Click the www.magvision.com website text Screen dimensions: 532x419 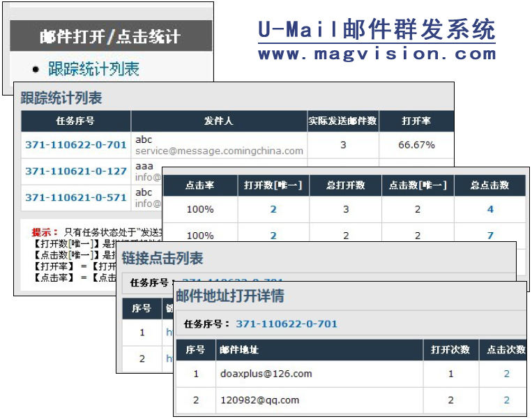[x=377, y=54]
